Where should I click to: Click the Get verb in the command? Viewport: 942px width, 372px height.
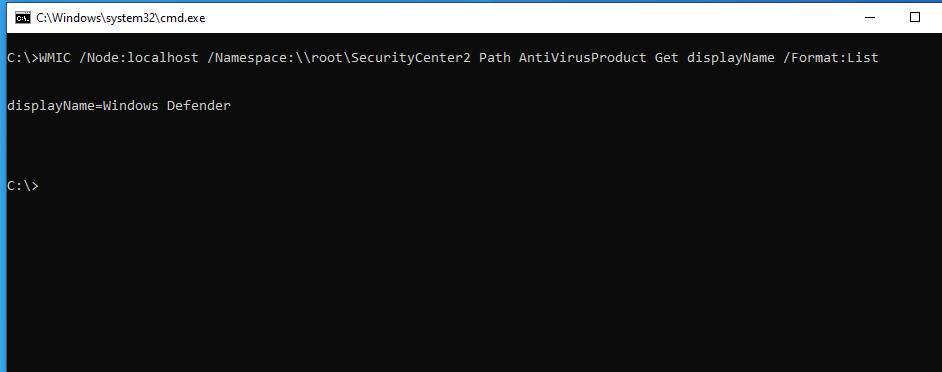pos(667,58)
